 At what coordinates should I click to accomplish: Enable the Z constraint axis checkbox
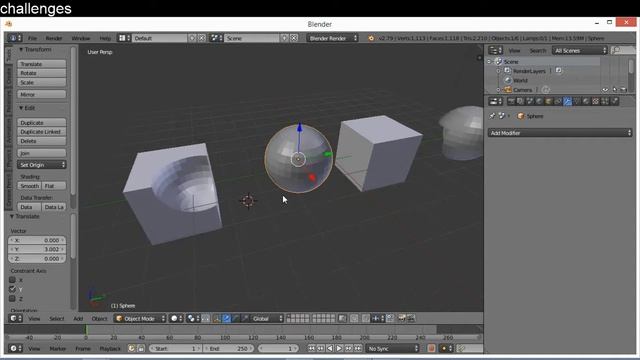tap(12, 298)
